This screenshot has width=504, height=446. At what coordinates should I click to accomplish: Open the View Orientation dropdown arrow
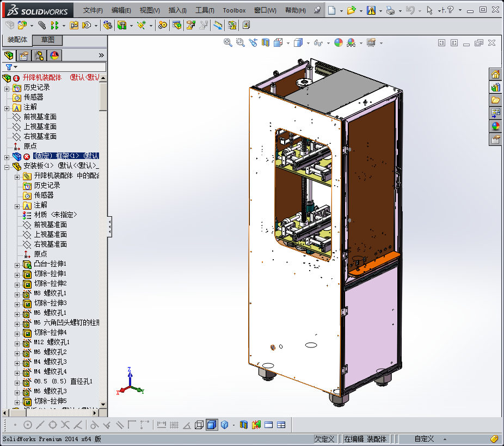coord(288,43)
